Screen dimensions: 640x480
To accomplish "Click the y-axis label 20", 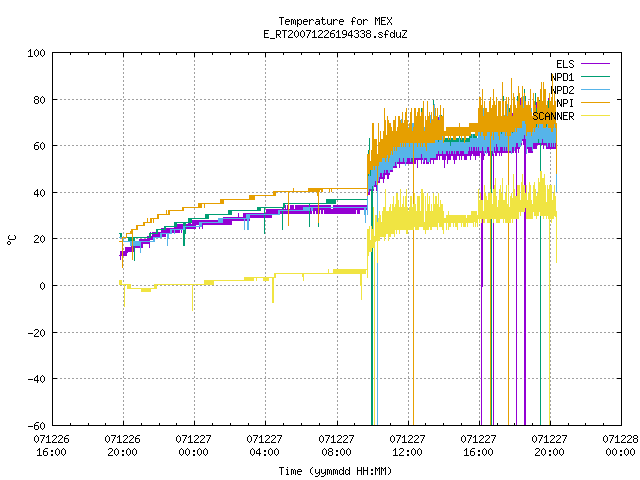I will 39,239.
